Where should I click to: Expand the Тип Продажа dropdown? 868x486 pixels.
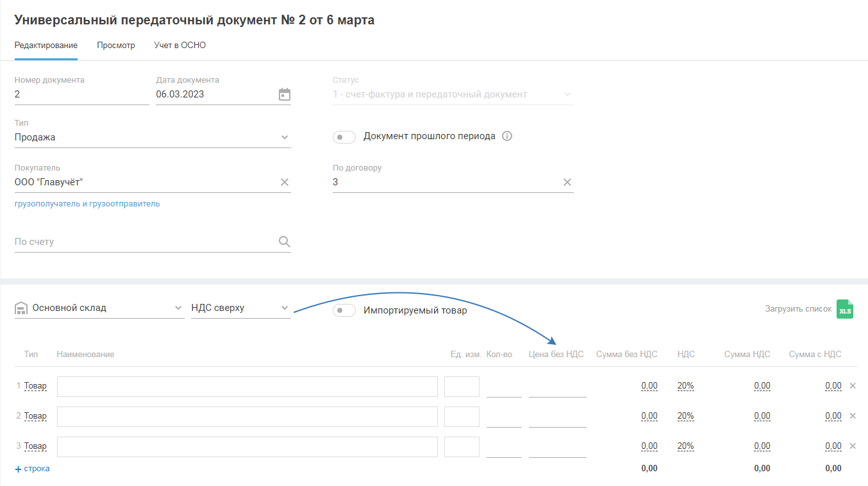click(x=285, y=137)
